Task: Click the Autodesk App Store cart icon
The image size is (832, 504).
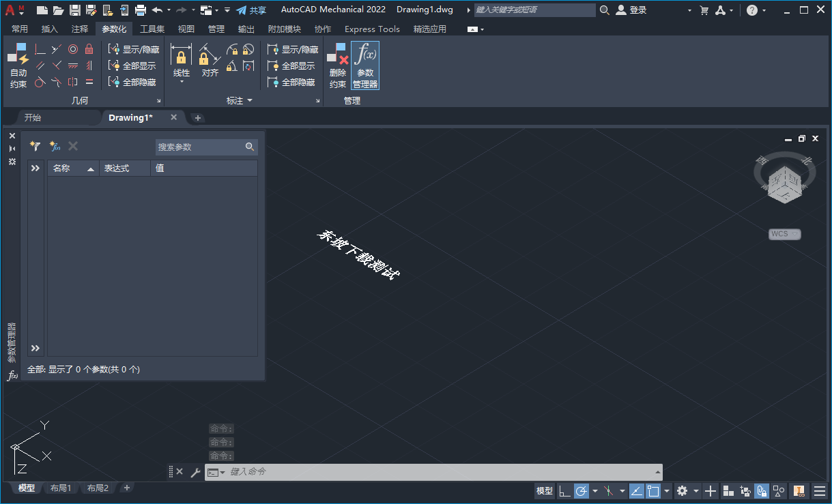Action: pyautogui.click(x=704, y=10)
